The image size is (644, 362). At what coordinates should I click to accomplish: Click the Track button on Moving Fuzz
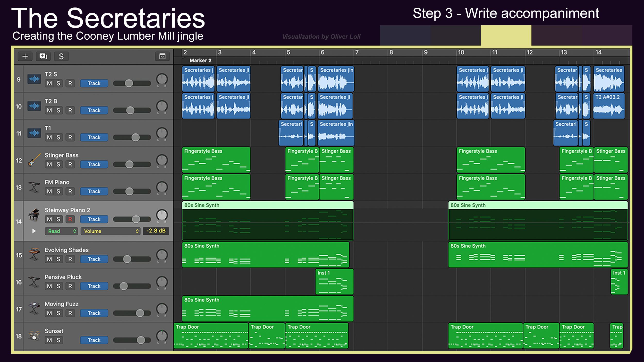94,313
